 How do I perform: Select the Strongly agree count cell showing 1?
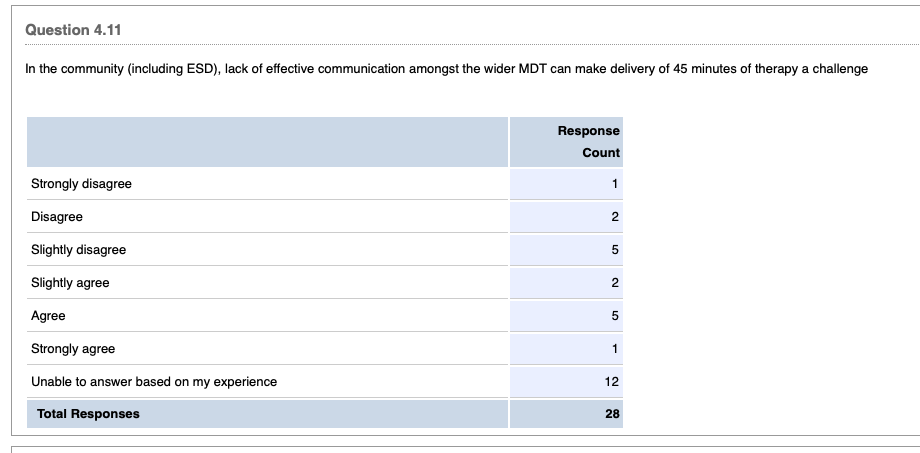coord(615,349)
